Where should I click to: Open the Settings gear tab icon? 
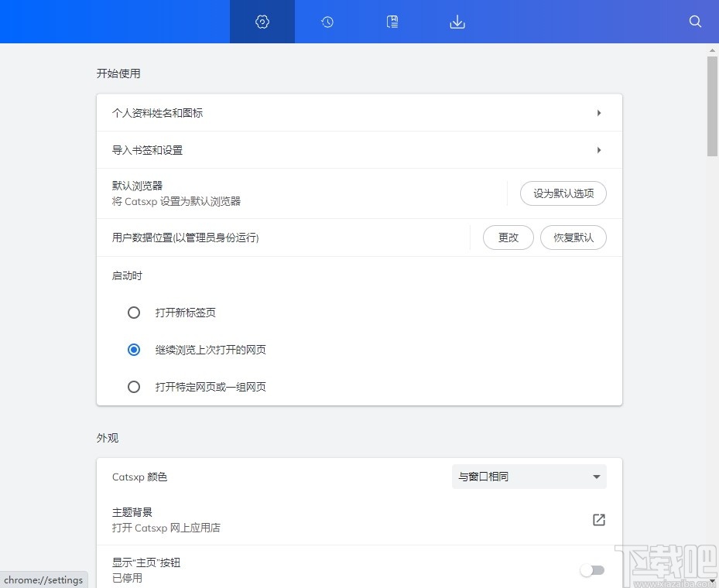click(262, 22)
